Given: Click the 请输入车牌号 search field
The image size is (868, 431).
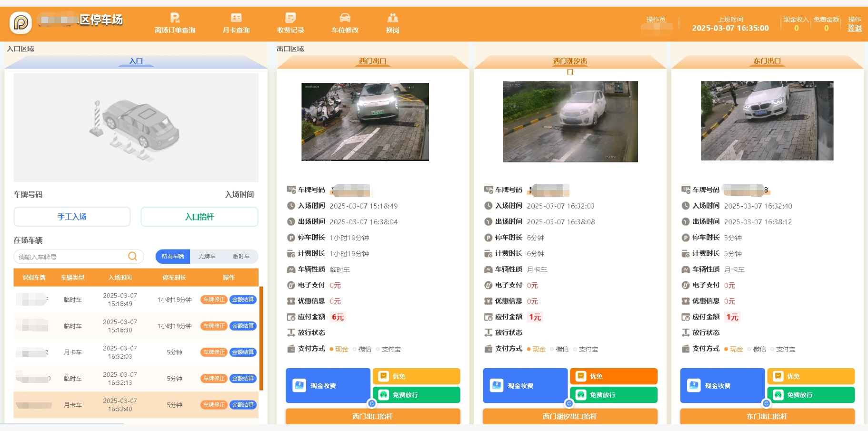Looking at the screenshot, I should coord(71,257).
